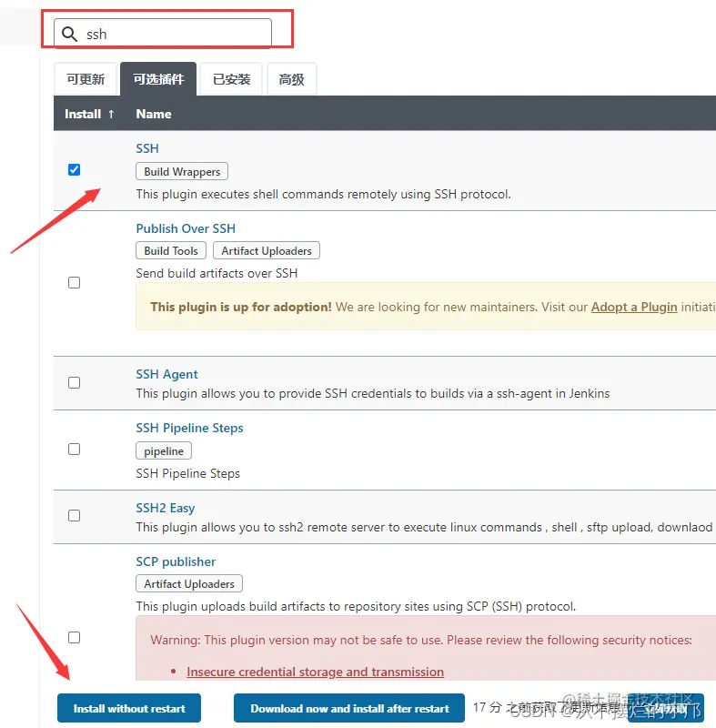Click Download now and install after restart
Screen dimensions: 716x728
(x=349, y=709)
